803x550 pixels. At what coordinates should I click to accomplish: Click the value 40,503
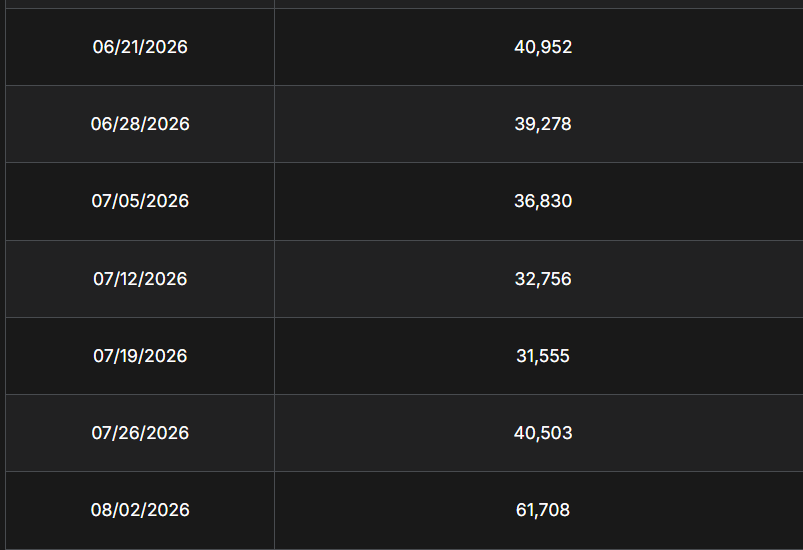[543, 433]
